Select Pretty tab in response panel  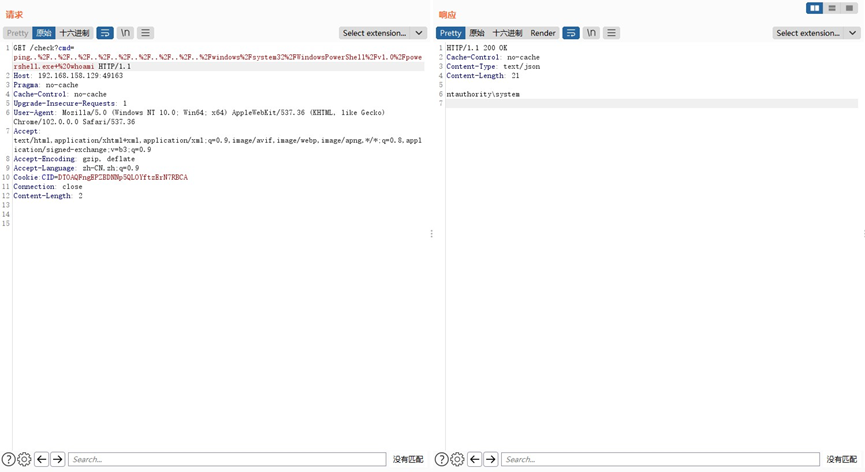click(x=451, y=33)
